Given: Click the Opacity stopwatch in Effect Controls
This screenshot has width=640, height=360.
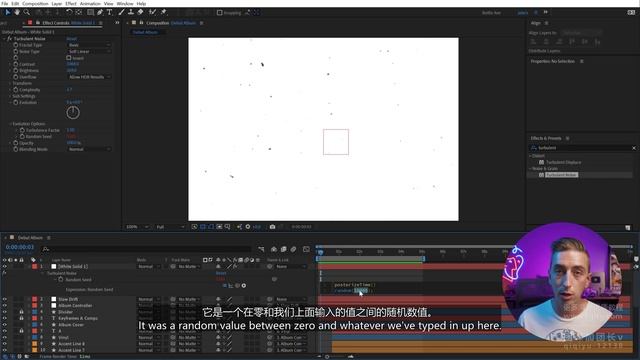Looking at the screenshot, I should 16,143.
